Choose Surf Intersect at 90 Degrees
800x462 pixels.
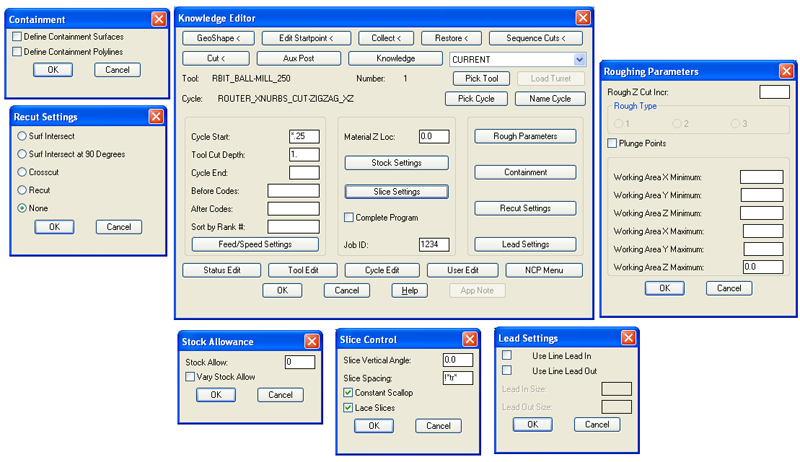pos(22,154)
